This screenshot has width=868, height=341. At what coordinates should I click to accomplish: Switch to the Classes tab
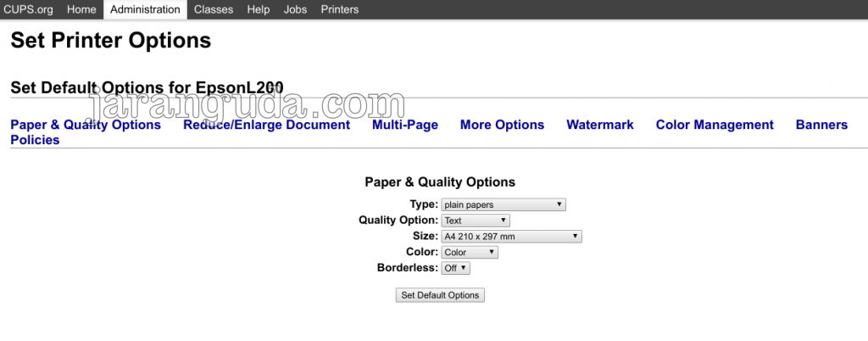(214, 9)
